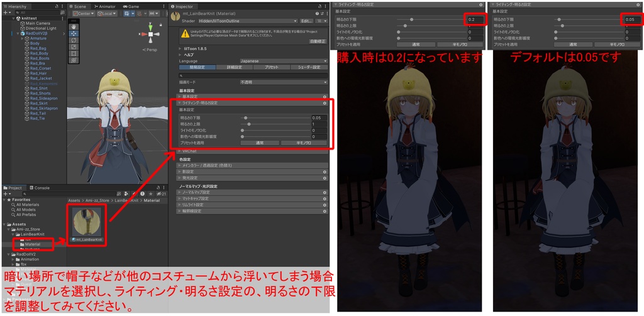This screenshot has height=316, width=644.
Task: Select the mt_LainBearKnit material thumbnail
Action: coord(86,221)
